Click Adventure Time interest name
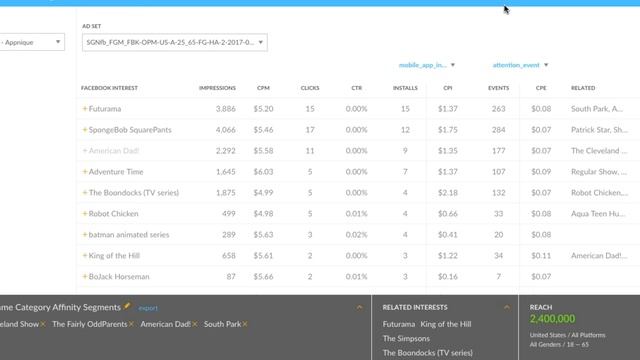The width and height of the screenshot is (640, 360). [x=116, y=172]
